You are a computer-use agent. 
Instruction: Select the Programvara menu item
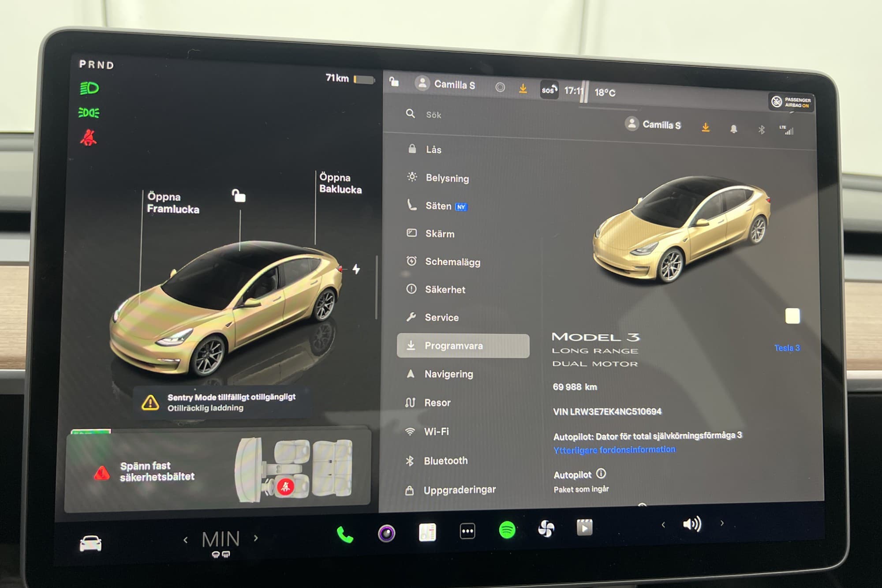[463, 346]
